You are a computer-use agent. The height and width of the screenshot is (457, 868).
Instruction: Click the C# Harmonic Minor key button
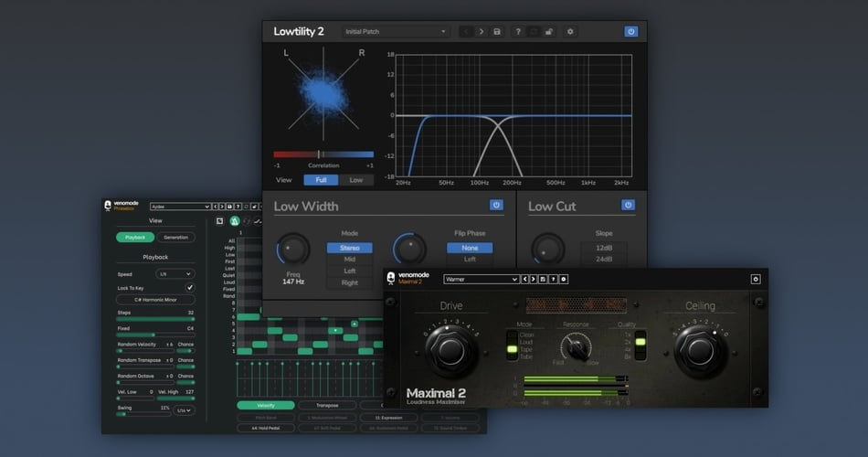coord(155,300)
